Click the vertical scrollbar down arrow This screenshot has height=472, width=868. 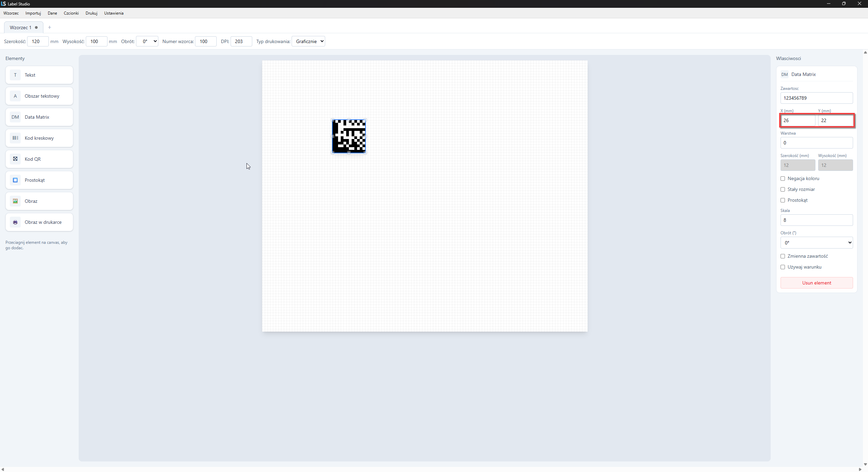(x=865, y=464)
